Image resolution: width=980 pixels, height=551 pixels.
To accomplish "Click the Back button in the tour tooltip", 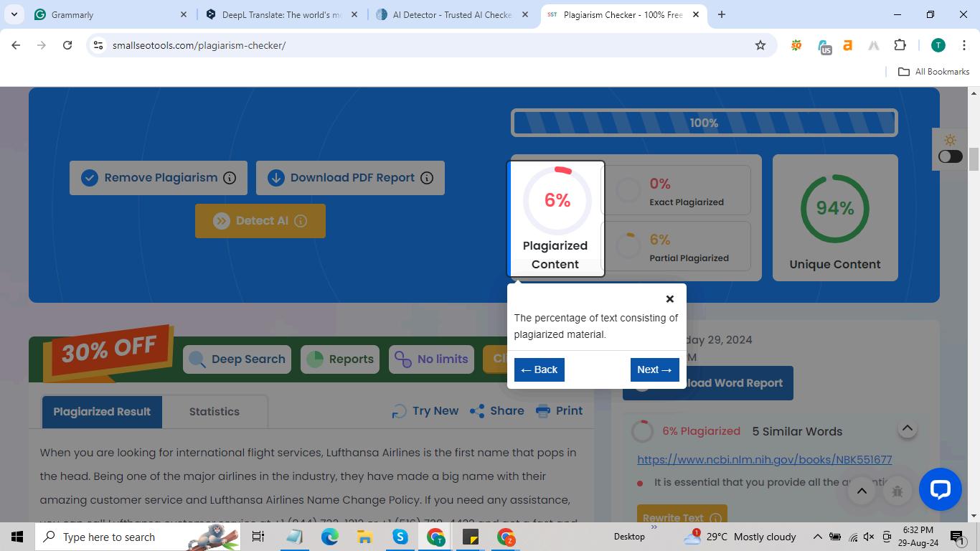I will (x=539, y=369).
